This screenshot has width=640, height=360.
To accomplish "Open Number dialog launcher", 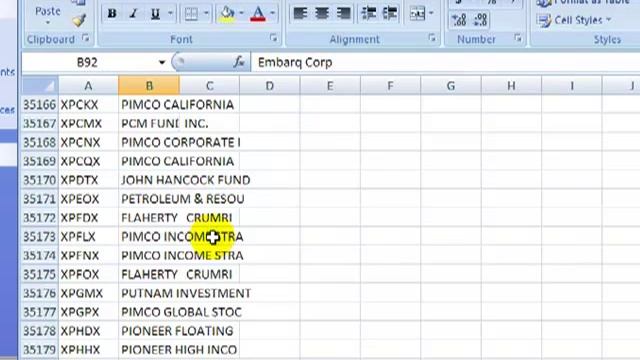I will (518, 38).
